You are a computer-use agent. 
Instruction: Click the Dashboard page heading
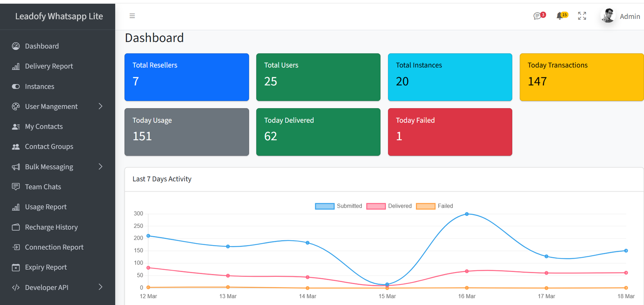click(x=154, y=38)
